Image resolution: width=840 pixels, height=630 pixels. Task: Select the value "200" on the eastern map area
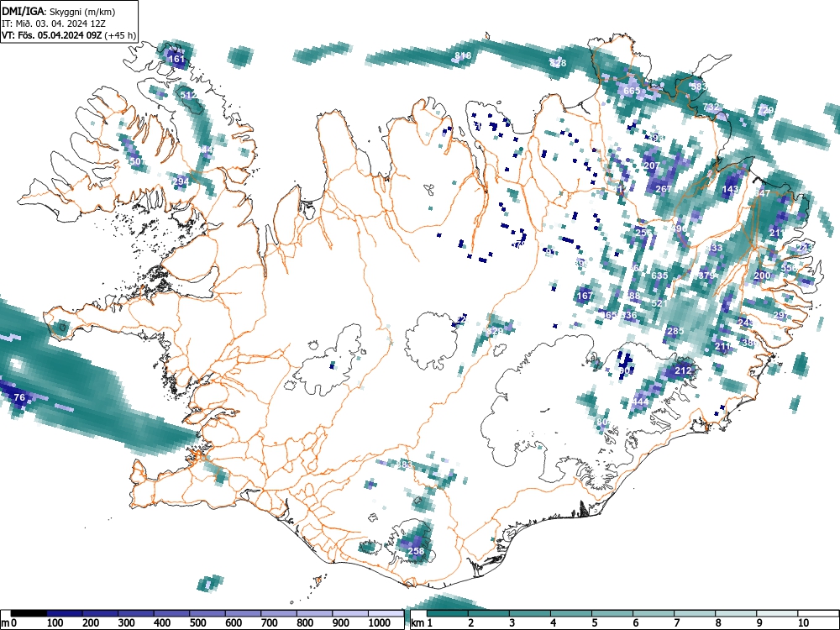coord(762,276)
